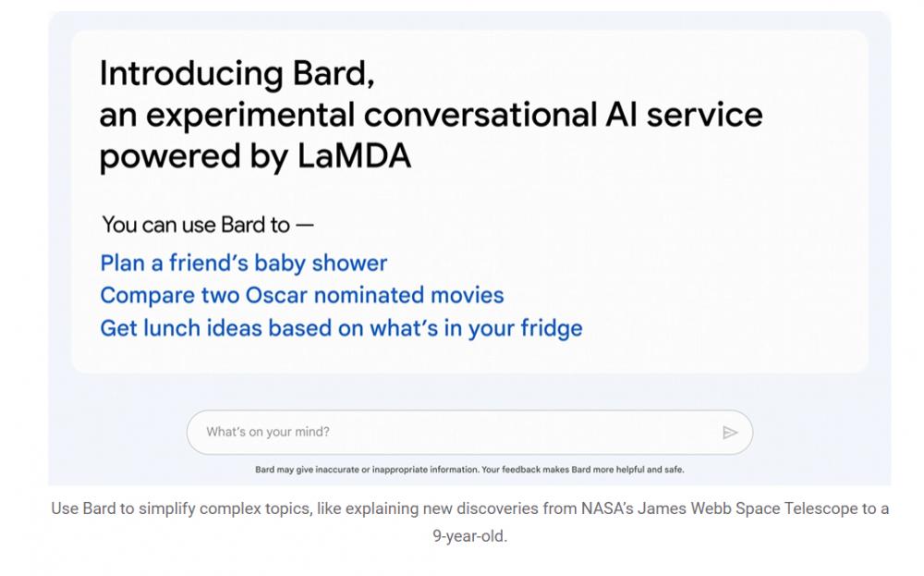Select "Compare two Oscar nominated movies" suggestion
This screenshot has height=576, width=924.
pos(302,295)
